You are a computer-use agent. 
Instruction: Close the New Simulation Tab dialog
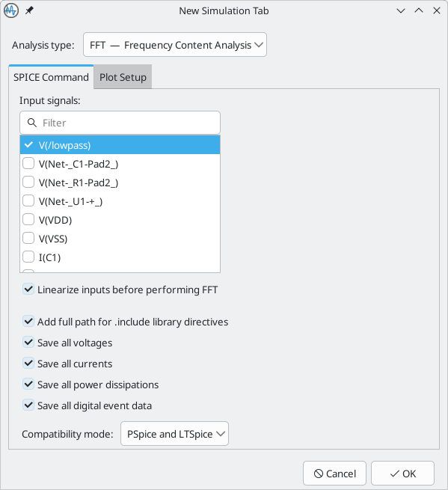coord(437,11)
